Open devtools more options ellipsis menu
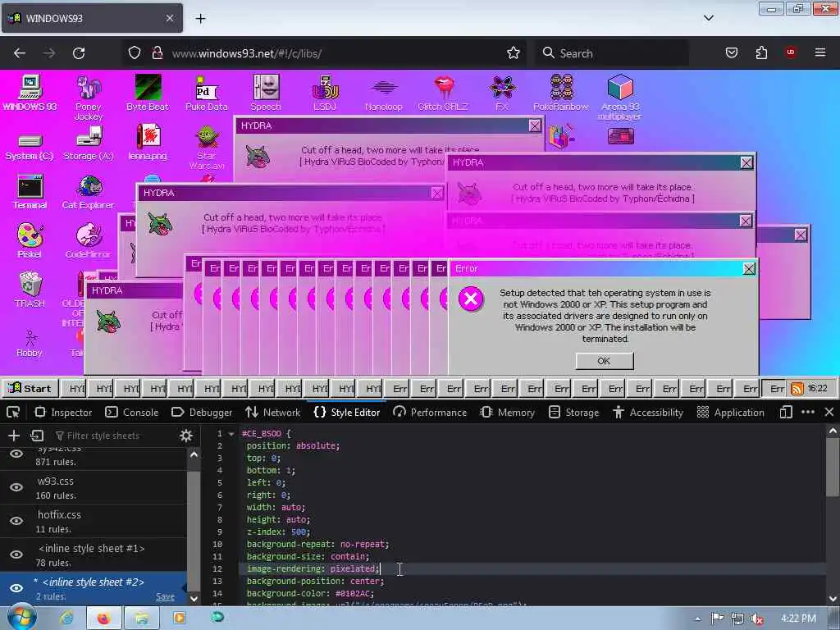The image size is (840, 630). (x=808, y=412)
